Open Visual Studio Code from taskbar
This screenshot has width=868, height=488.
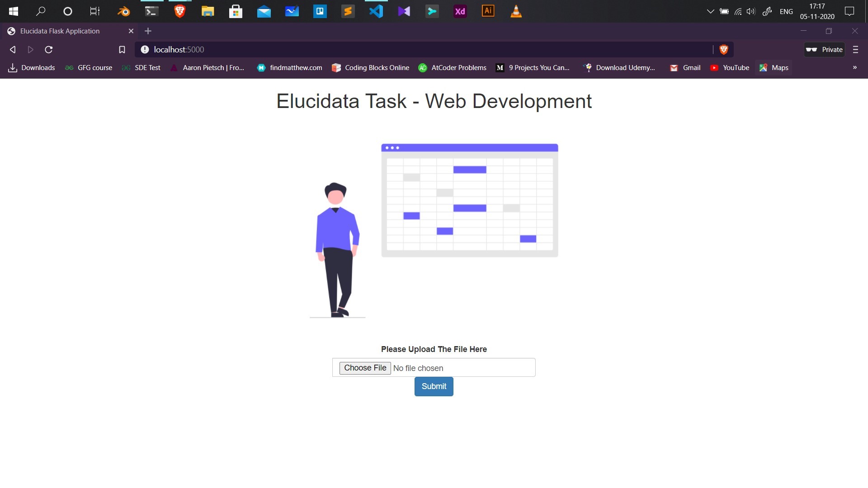point(376,11)
